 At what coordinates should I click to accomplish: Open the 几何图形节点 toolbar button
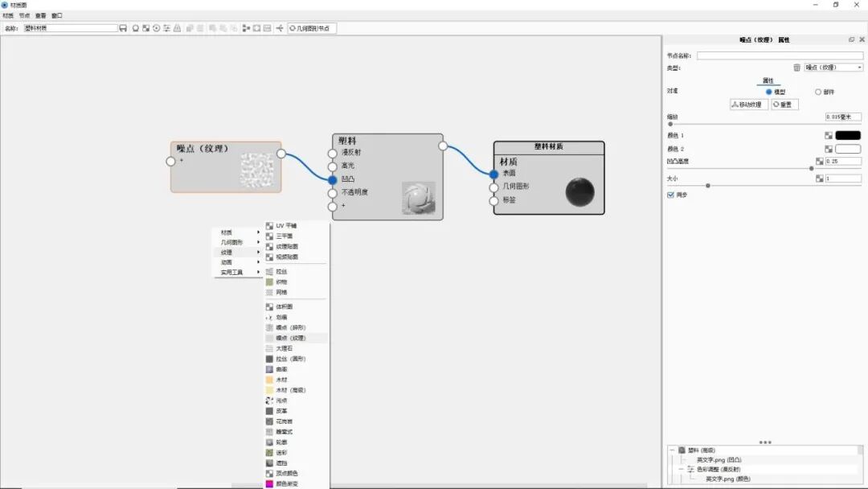pyautogui.click(x=310, y=27)
